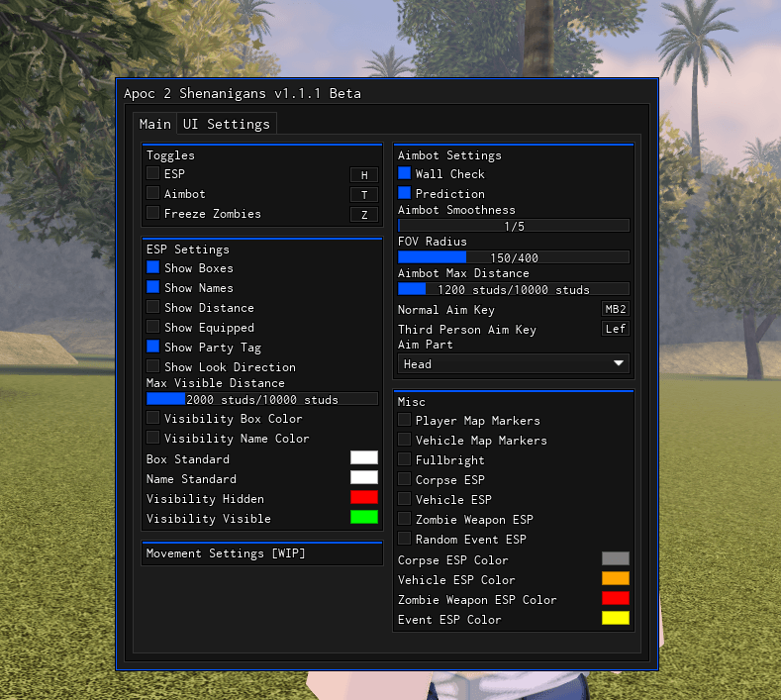
Task: Open the Aim Part Head dropdown
Action: pyautogui.click(x=514, y=364)
